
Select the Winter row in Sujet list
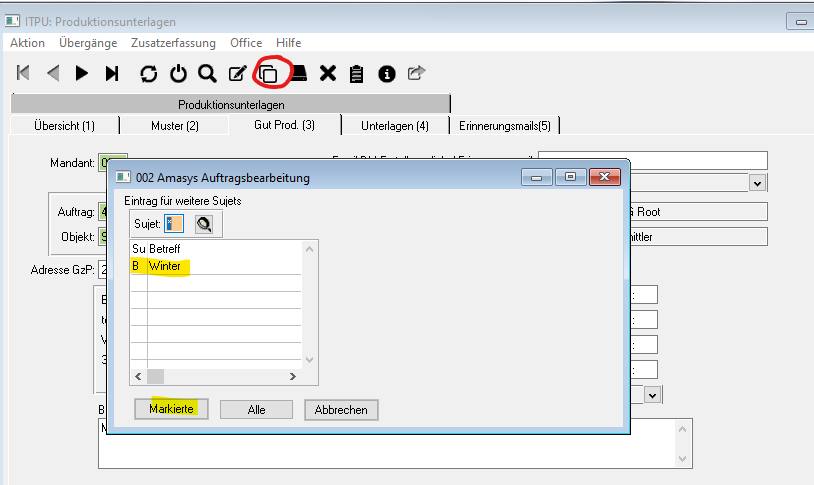coord(165,266)
